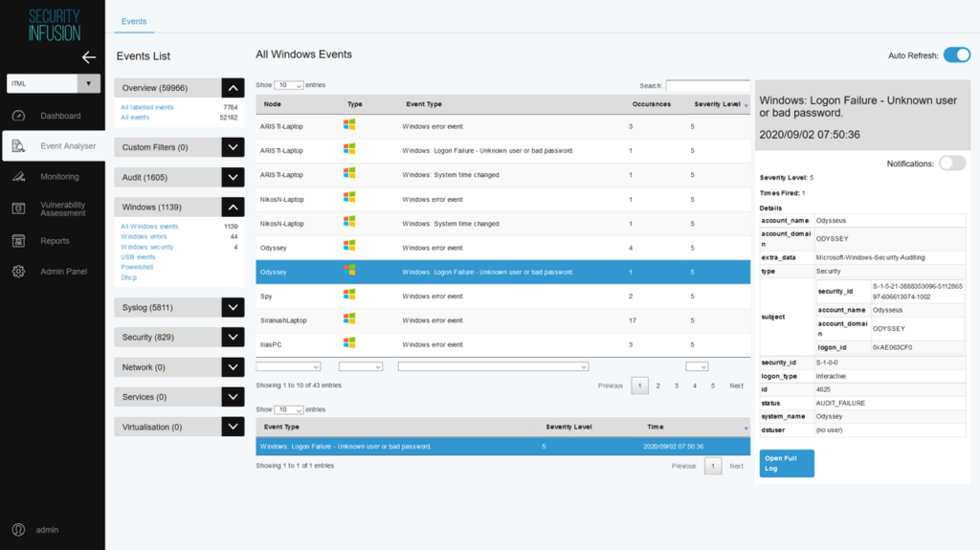Expand the Syslog (5811) section

tap(233, 307)
